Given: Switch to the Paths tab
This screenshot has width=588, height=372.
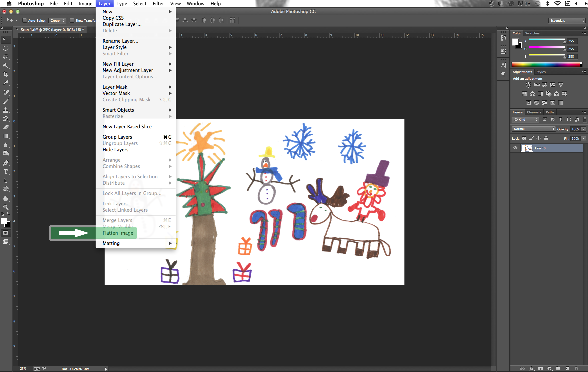Looking at the screenshot, I should coord(550,112).
